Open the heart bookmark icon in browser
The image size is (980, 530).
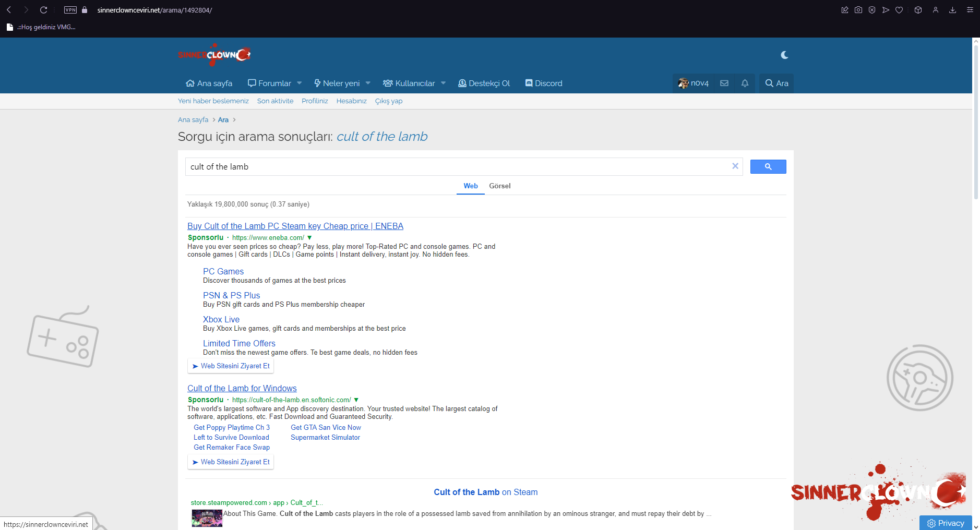tap(899, 10)
